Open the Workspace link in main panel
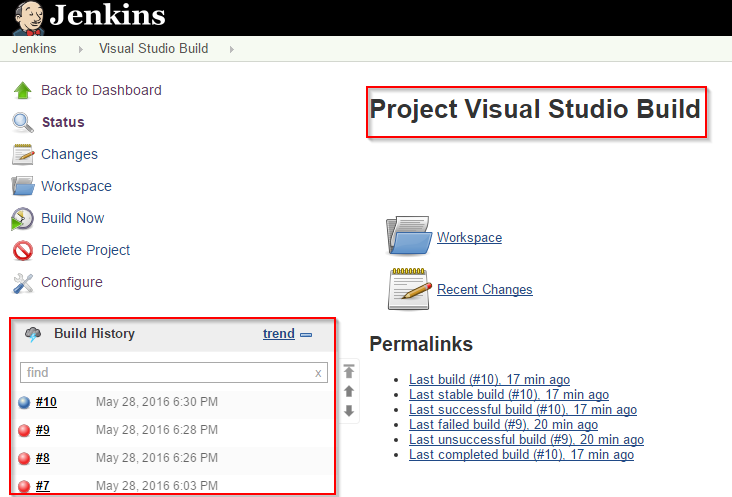Viewport: 732px width, 497px height. (470, 238)
